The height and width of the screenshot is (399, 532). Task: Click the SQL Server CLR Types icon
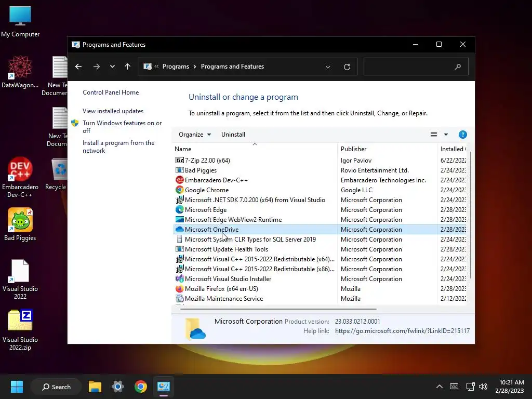179,239
